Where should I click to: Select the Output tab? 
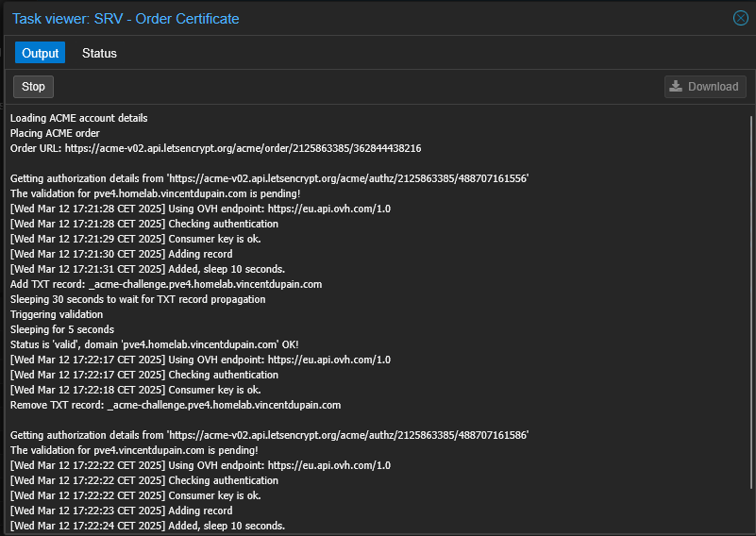coord(41,53)
